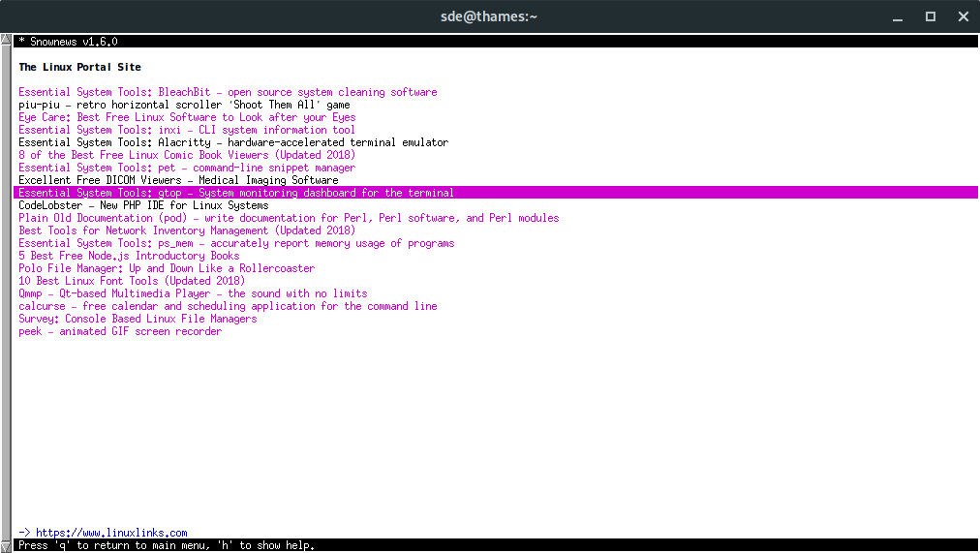Image resolution: width=980 pixels, height=553 pixels.
Task: Click the sde@thames:~ window title
Action: (x=489, y=16)
